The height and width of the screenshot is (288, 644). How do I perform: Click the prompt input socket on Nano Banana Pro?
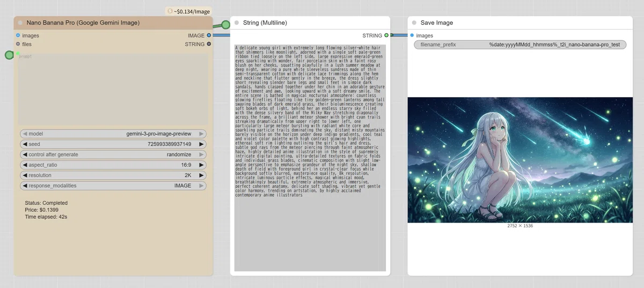pos(18,54)
